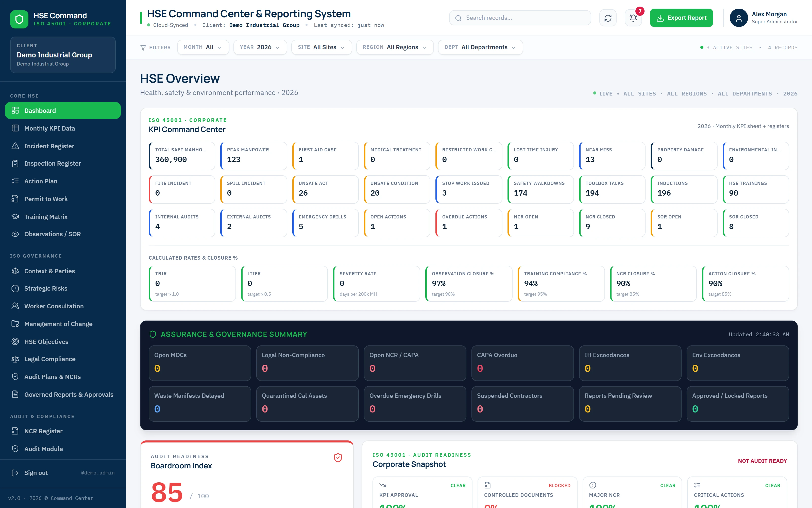Click the HSE Command shield logo

(19, 19)
